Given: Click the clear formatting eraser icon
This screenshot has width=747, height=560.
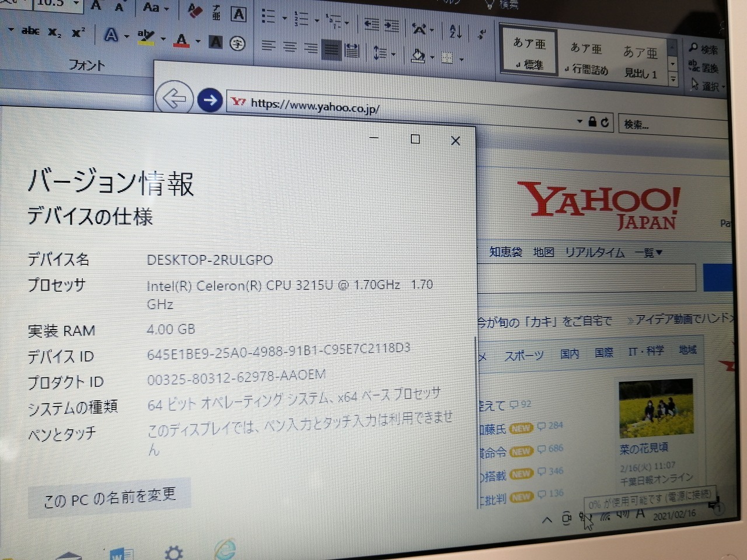Looking at the screenshot, I should [x=194, y=11].
